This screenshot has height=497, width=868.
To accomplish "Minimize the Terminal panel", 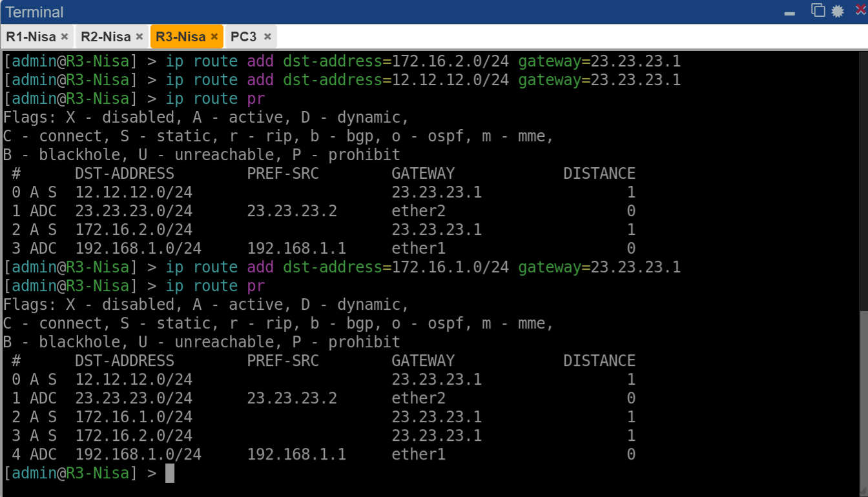I will tap(789, 13).
